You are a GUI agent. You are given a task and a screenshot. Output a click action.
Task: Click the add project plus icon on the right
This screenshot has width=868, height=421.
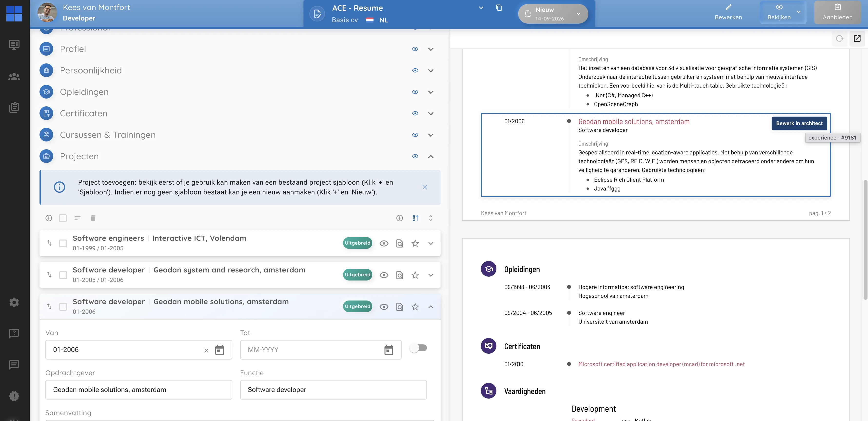pos(400,218)
